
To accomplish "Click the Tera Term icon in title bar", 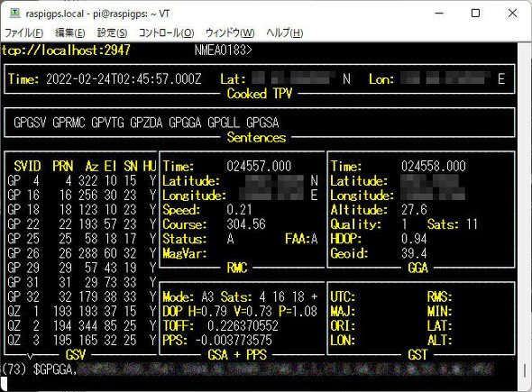I will click(x=14, y=14).
